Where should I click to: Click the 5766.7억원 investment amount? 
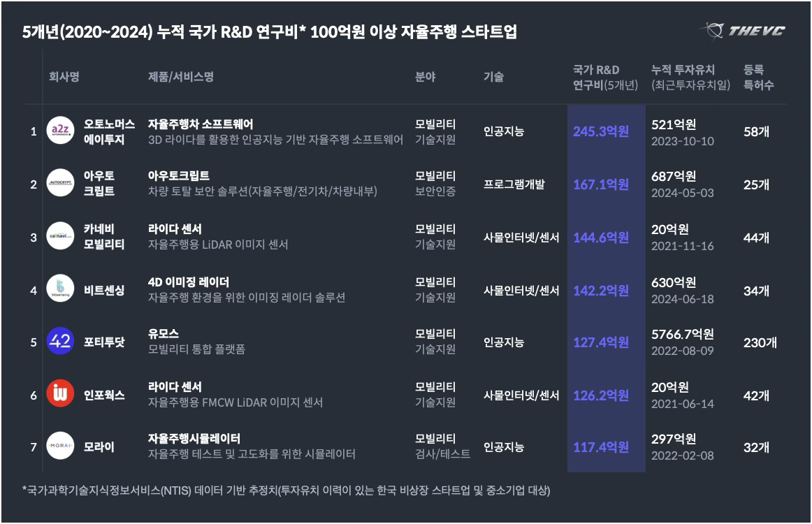pyautogui.click(x=682, y=334)
